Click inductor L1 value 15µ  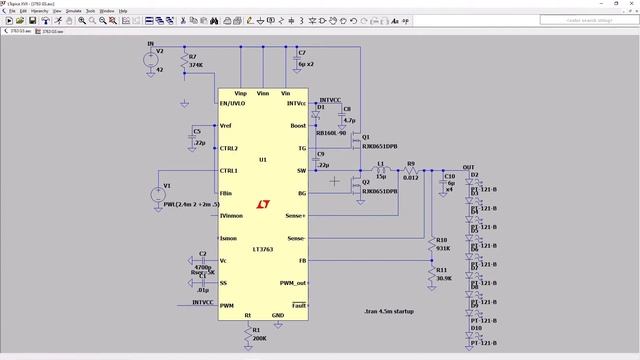click(x=381, y=177)
